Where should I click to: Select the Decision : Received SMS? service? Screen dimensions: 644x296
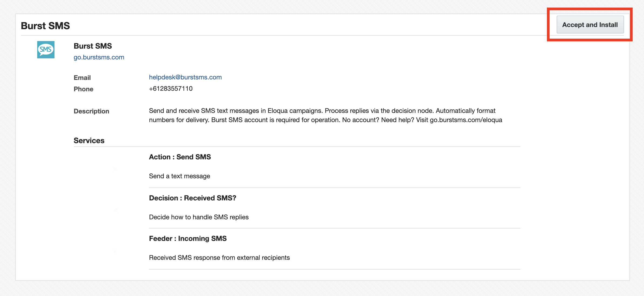pos(193,198)
